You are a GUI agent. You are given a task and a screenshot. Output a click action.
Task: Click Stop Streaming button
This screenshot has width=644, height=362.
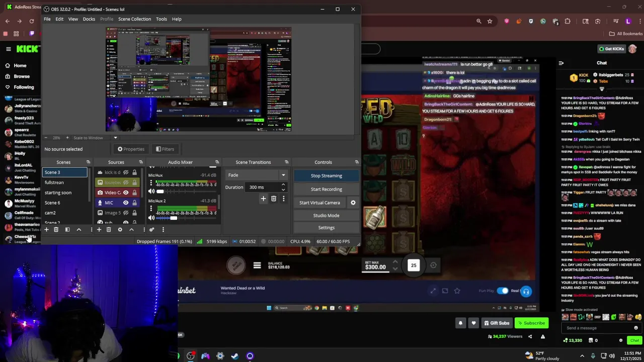pyautogui.click(x=326, y=175)
